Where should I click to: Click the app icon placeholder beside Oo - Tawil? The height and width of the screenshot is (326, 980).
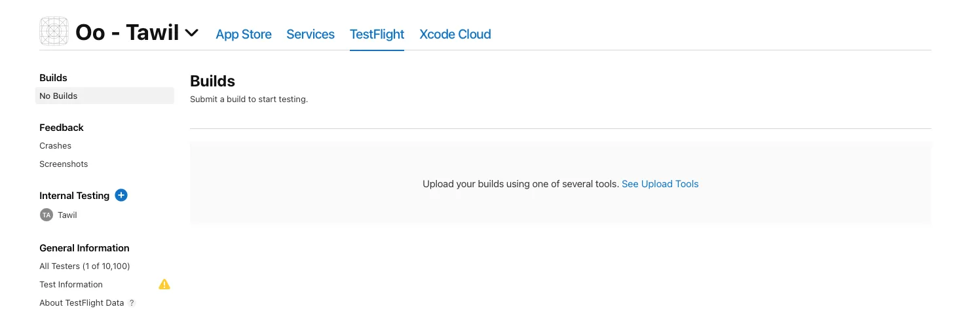[54, 31]
